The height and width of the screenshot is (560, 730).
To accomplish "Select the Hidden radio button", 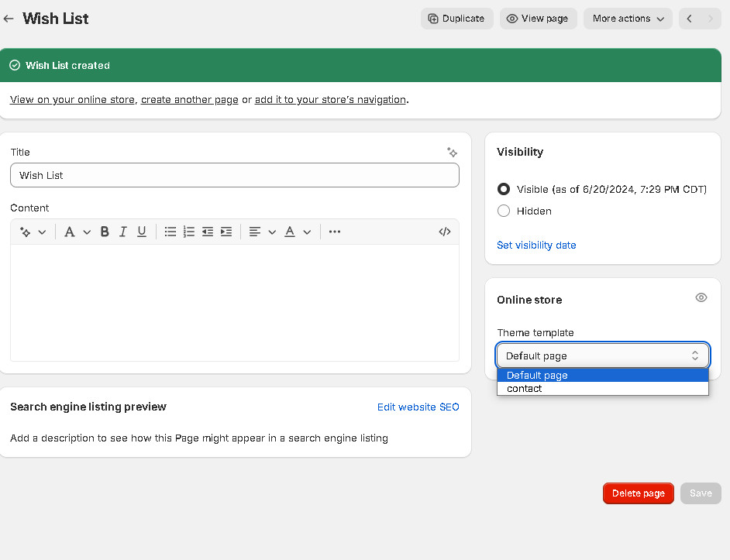I will tap(504, 211).
